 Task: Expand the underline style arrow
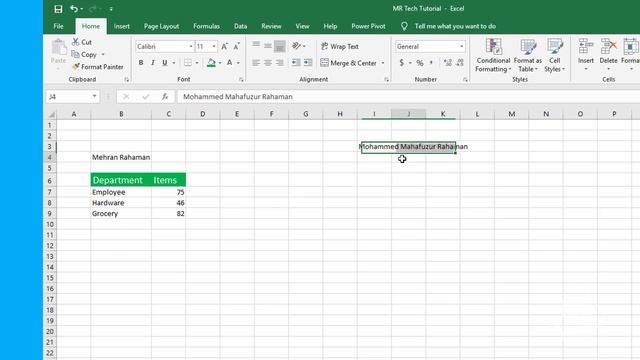click(174, 63)
